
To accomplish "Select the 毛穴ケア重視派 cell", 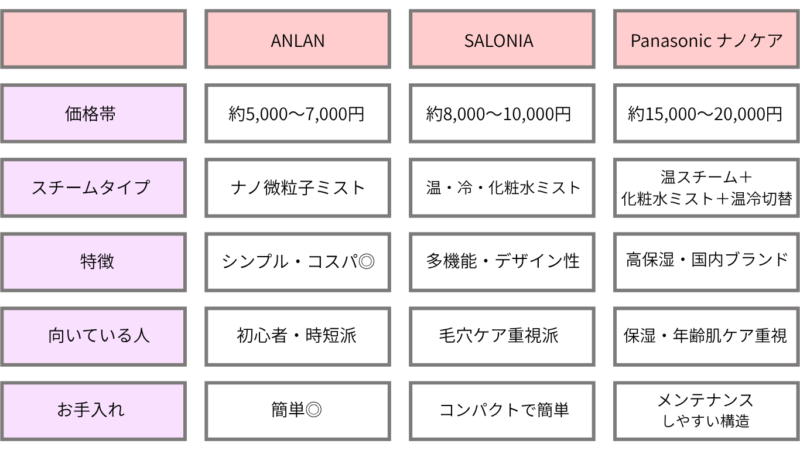I will 499,335.
